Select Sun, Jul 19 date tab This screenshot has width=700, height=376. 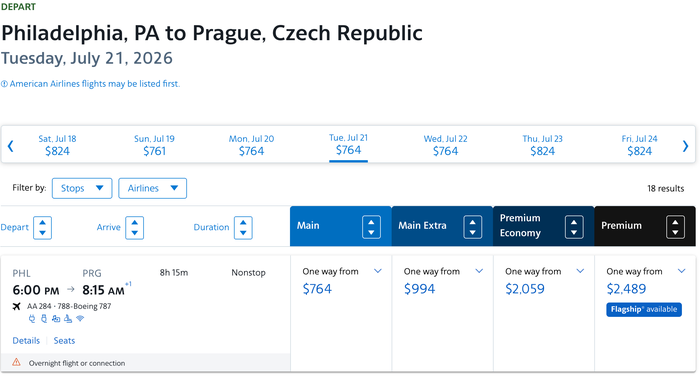pos(154,145)
